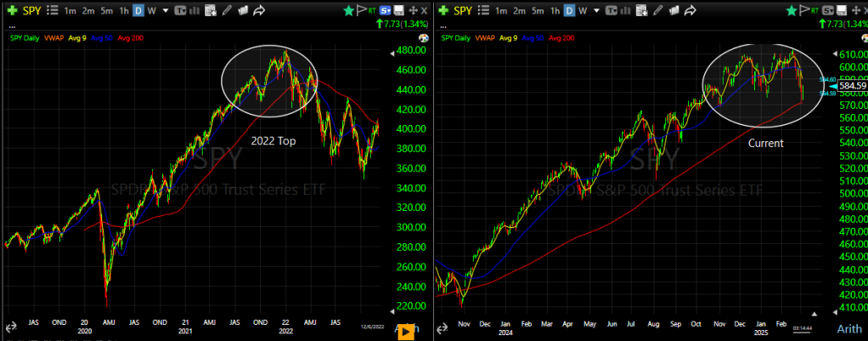Toggle Daily timeframe D in right chart

point(570,10)
